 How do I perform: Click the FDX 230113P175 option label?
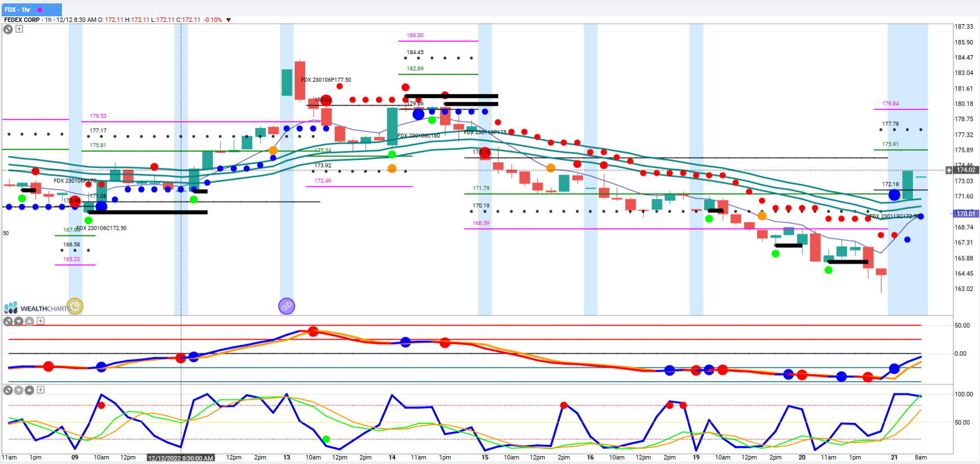tap(485, 132)
